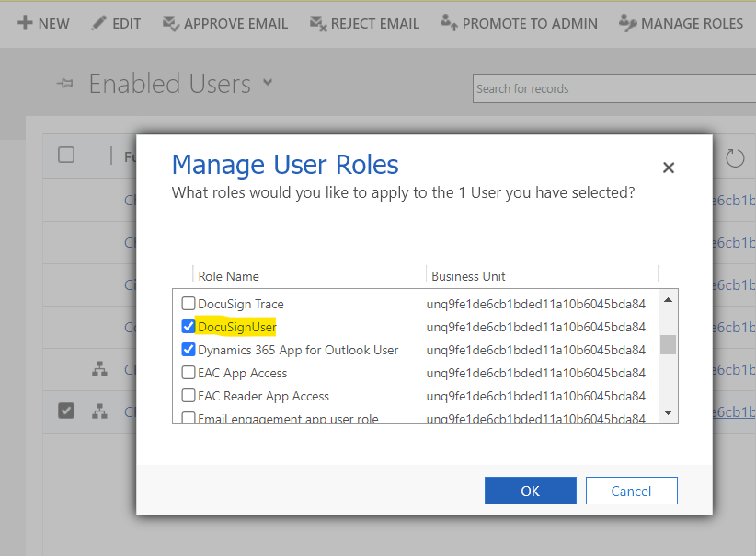Deselect the checked user row
Screen dimensions: 756x556
pyautogui.click(x=66, y=411)
